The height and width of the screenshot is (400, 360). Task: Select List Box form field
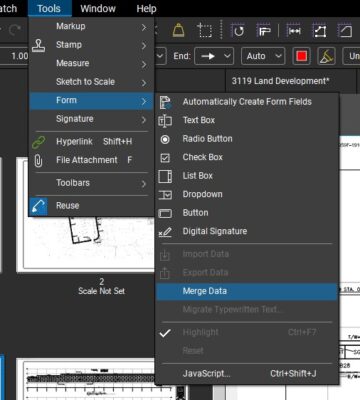click(x=247, y=176)
